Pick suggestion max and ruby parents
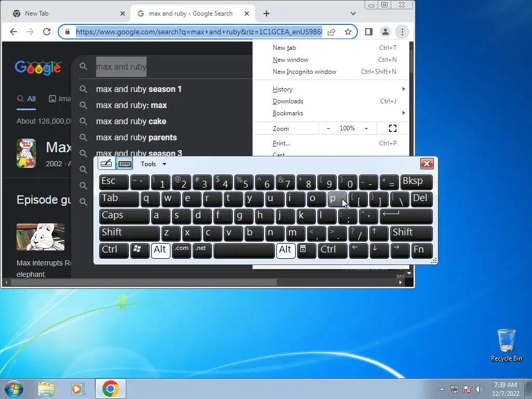This screenshot has height=399, width=532. tap(137, 137)
